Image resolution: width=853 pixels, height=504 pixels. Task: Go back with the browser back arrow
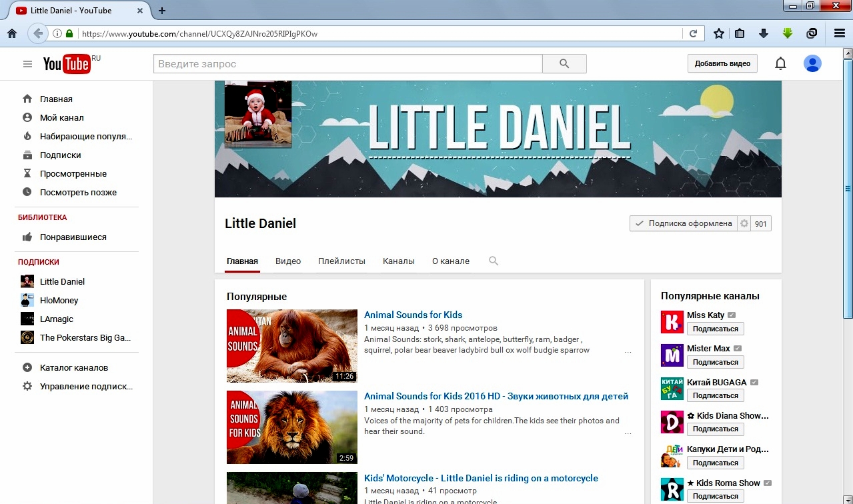tap(38, 33)
